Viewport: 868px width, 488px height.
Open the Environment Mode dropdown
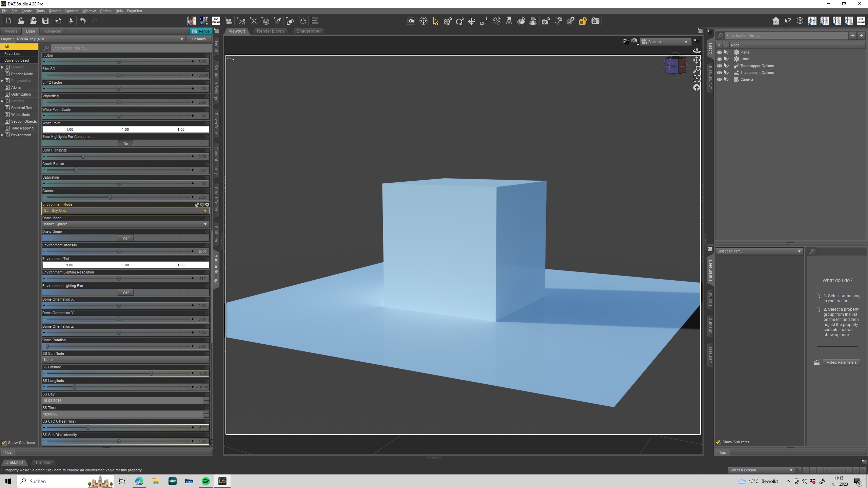click(125, 211)
